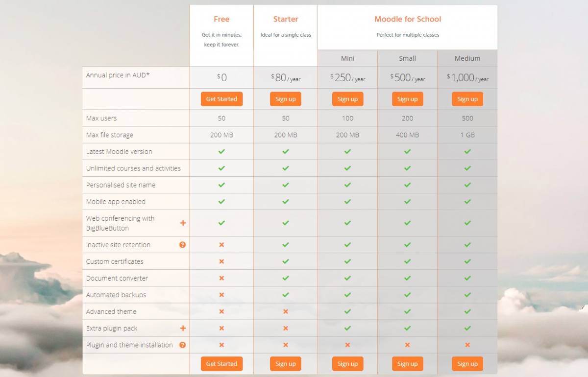This screenshot has height=377, width=588.
Task: Click the Free column cross for Inactive site retention
Action: 221,245
